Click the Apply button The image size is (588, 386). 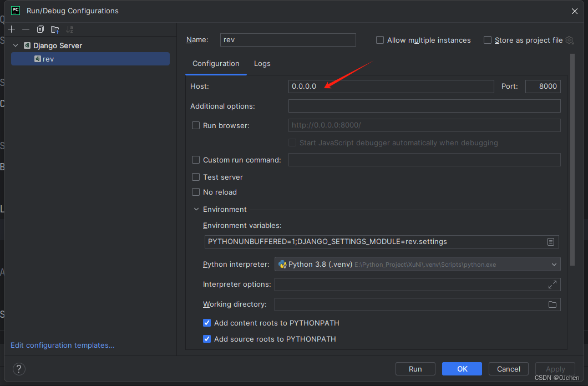coord(555,369)
